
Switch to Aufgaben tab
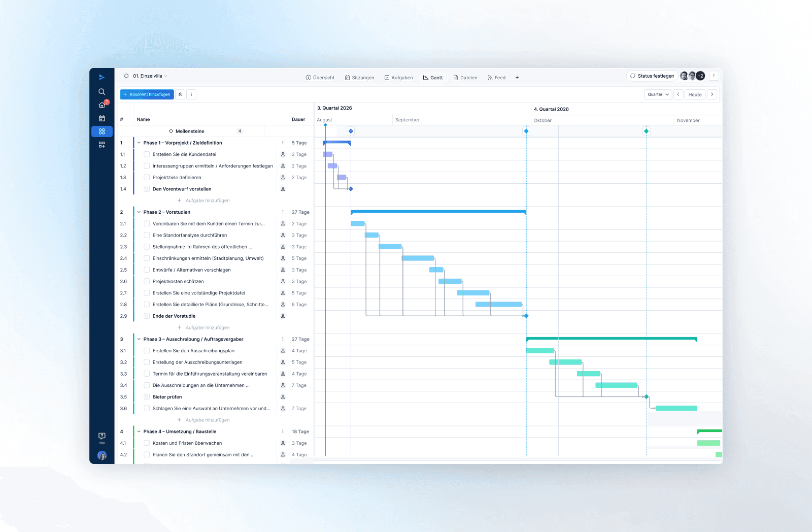(398, 78)
